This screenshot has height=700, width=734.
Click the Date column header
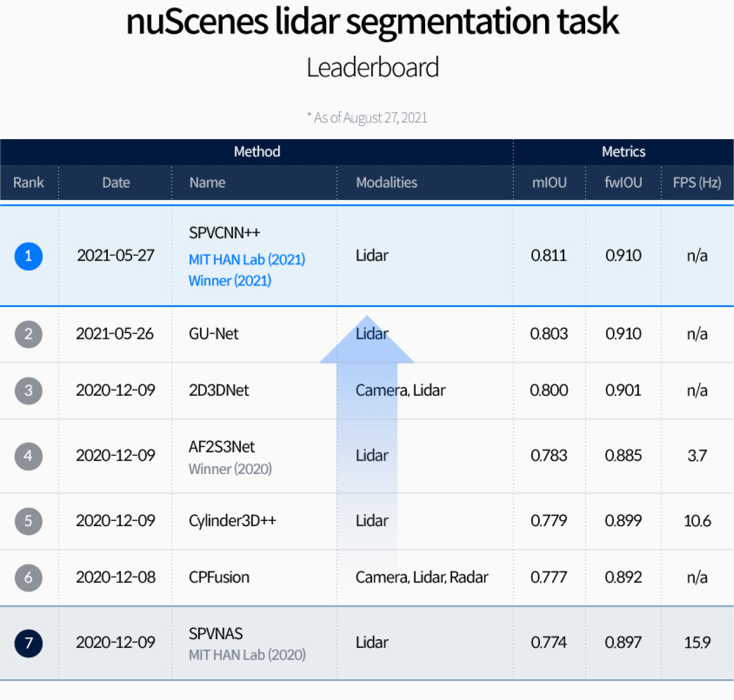(x=116, y=183)
